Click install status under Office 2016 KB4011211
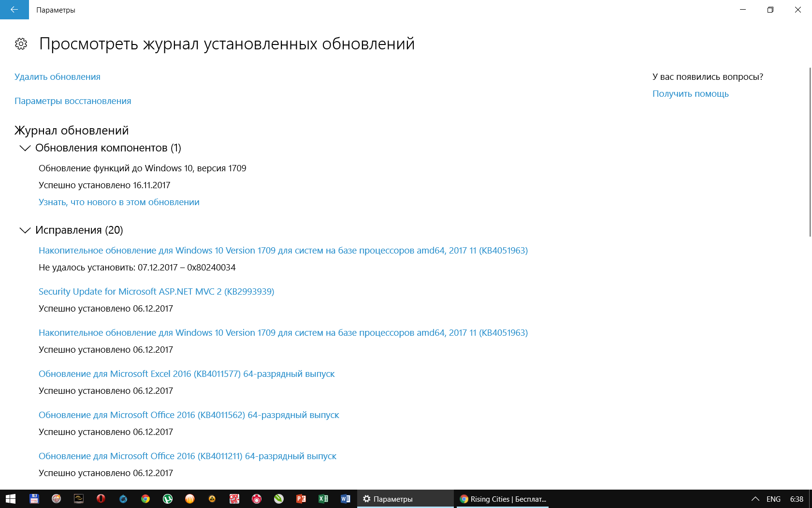The width and height of the screenshot is (812, 508). tap(106, 473)
